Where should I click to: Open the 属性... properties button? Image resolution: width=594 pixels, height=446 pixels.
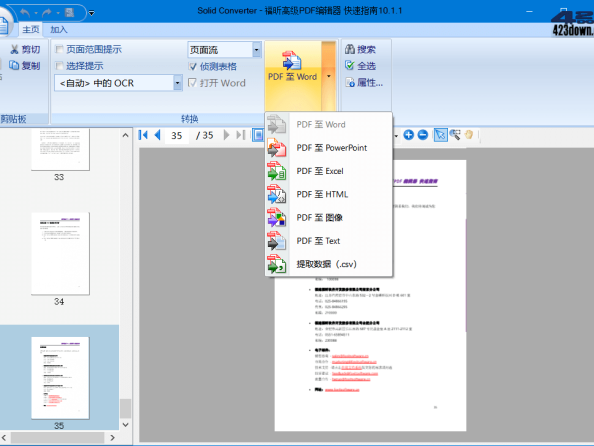pyautogui.click(x=364, y=82)
